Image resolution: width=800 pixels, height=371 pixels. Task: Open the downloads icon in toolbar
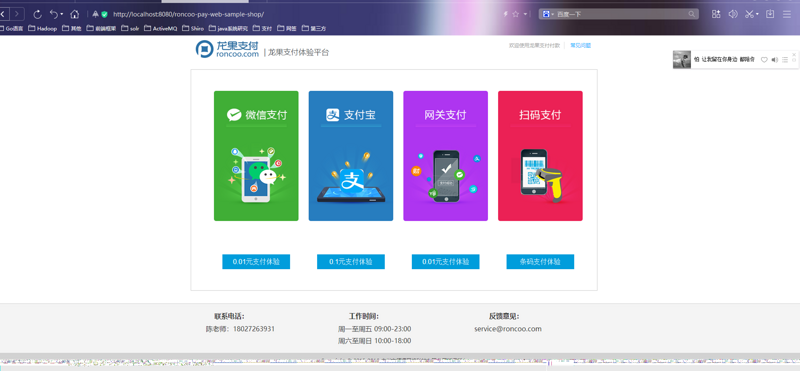(770, 14)
